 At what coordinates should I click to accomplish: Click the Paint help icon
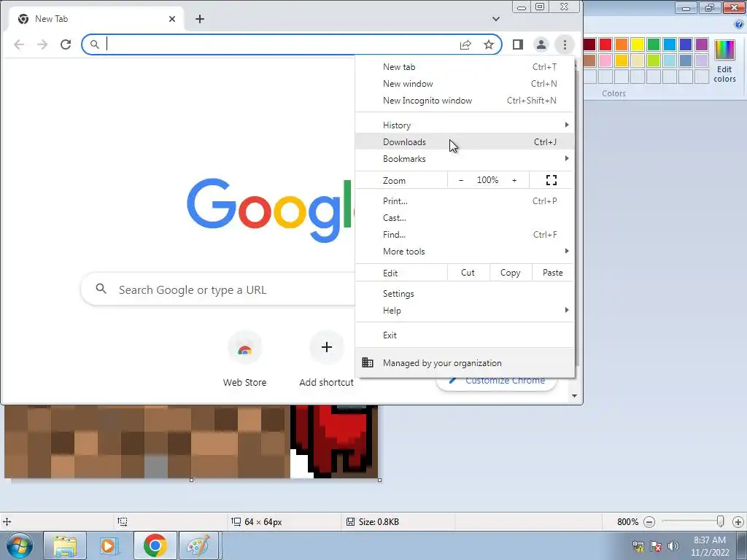(x=739, y=25)
